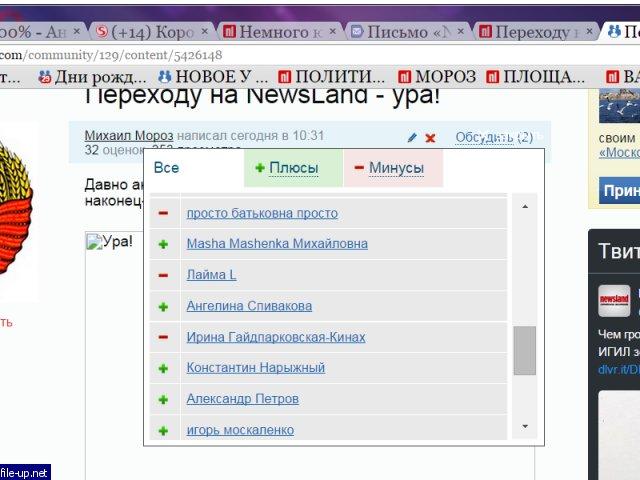
Task: Click the red X delete-post icon
Action: tap(430, 138)
